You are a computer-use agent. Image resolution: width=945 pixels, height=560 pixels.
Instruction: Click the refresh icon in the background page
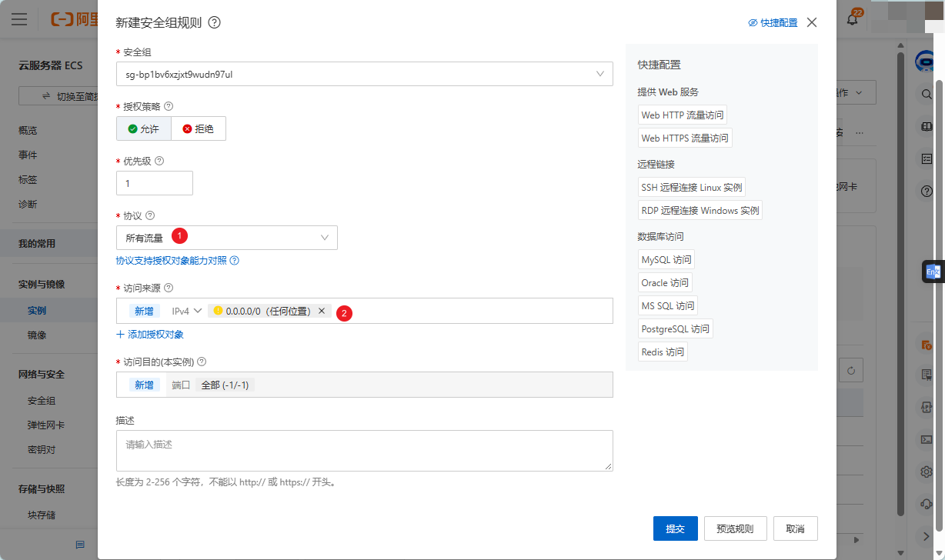click(x=851, y=371)
